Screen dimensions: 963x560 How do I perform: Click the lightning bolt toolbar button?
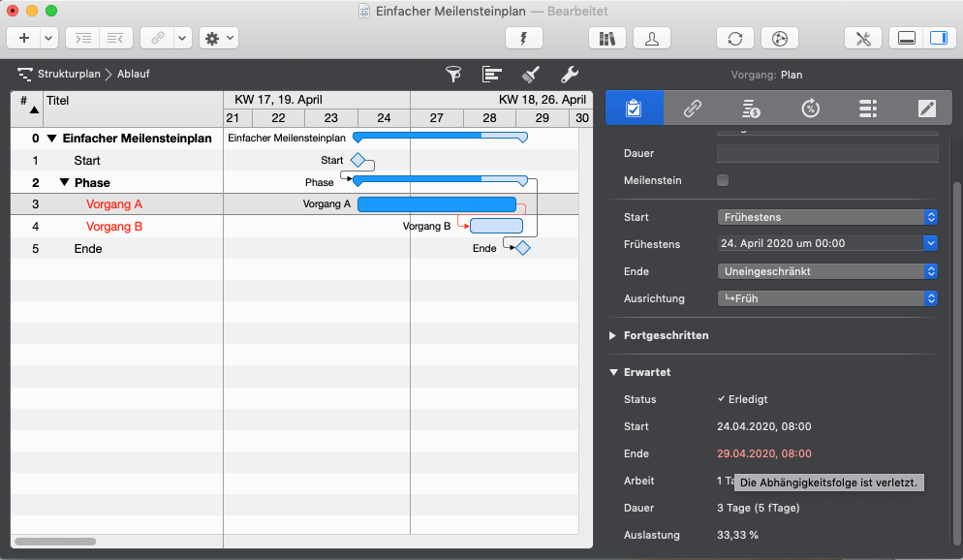(x=524, y=38)
